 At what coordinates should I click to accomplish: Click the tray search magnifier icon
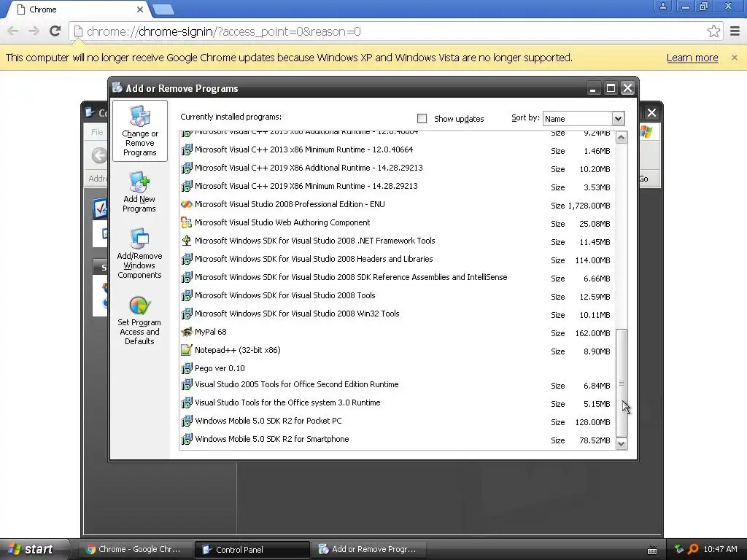[x=693, y=549]
